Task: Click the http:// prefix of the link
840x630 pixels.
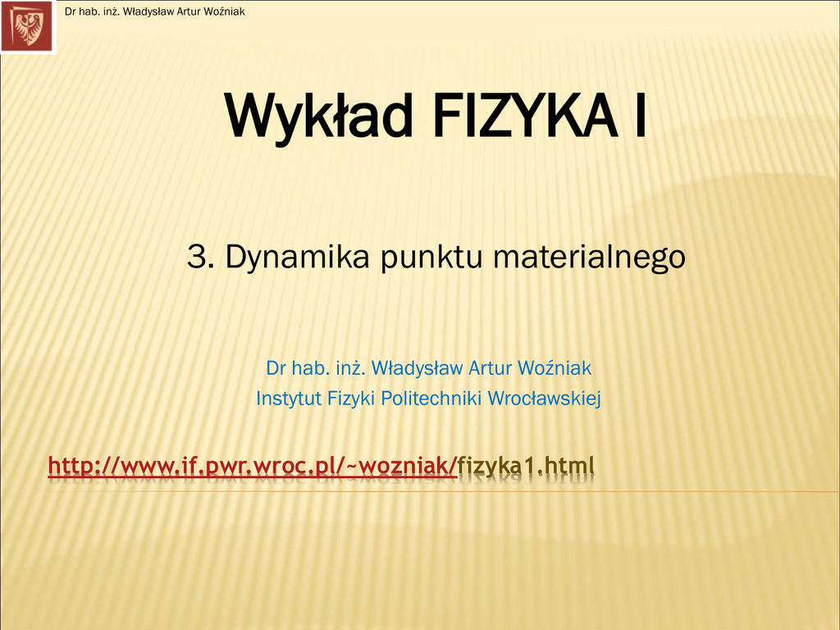Action: pos(84,467)
